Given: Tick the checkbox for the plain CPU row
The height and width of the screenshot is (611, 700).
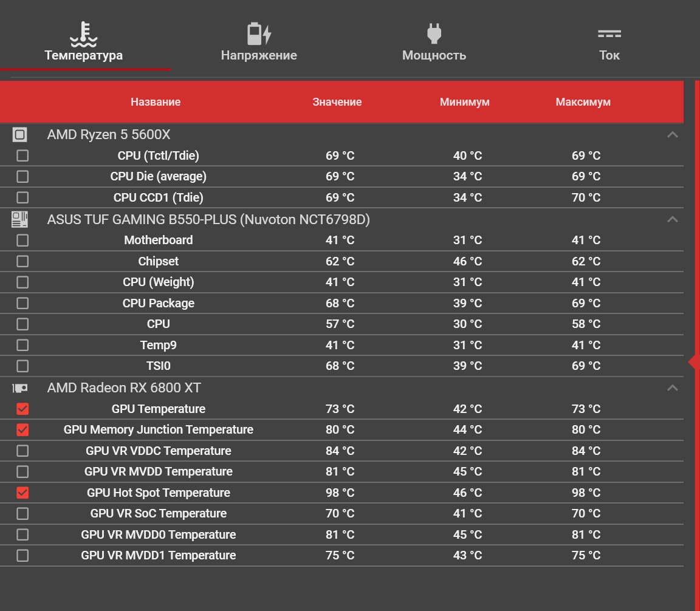Looking at the screenshot, I should 22,324.
